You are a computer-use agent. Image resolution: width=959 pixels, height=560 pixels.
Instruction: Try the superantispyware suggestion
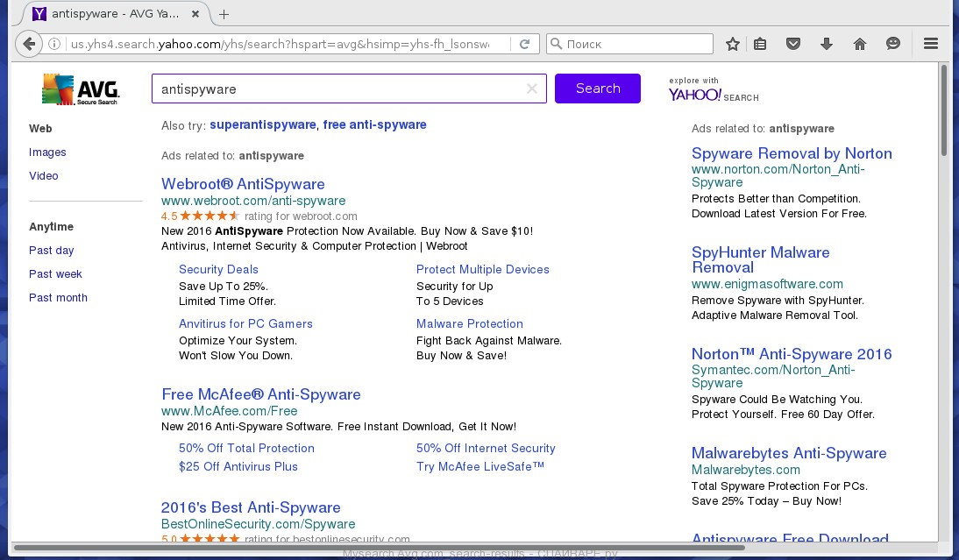click(263, 124)
